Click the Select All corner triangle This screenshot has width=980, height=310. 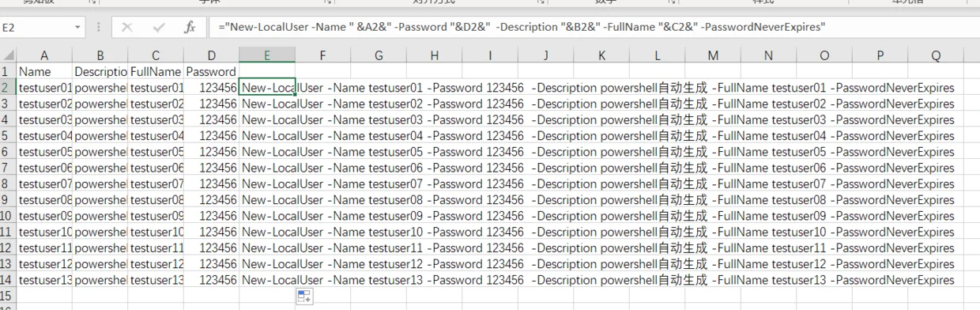click(x=9, y=55)
